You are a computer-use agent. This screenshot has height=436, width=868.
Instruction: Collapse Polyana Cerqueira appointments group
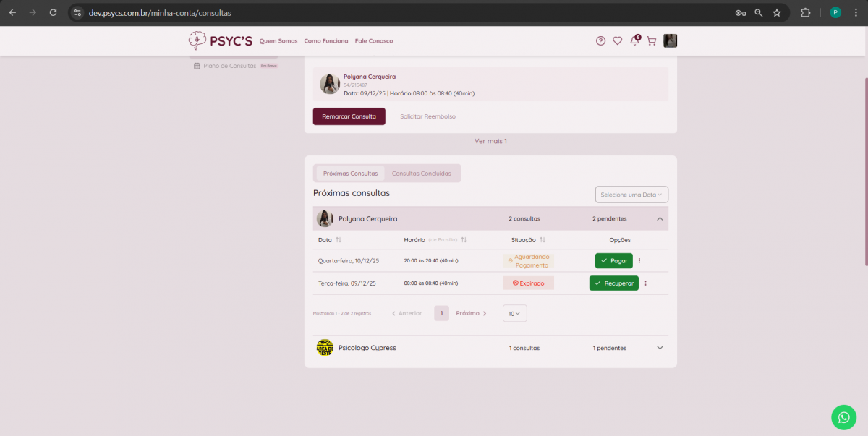pyautogui.click(x=660, y=218)
